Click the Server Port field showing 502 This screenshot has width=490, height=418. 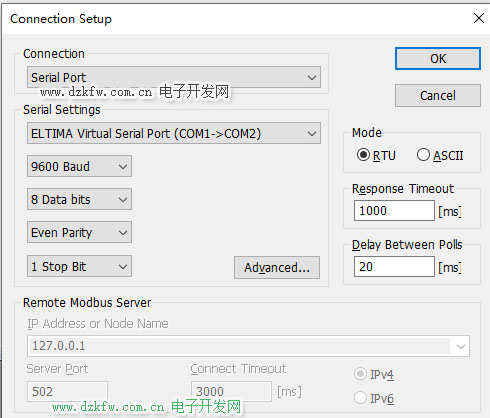(x=67, y=391)
